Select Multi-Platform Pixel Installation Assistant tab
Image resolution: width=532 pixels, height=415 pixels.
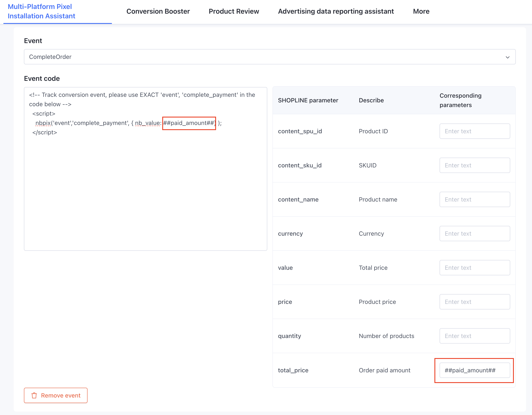[41, 12]
